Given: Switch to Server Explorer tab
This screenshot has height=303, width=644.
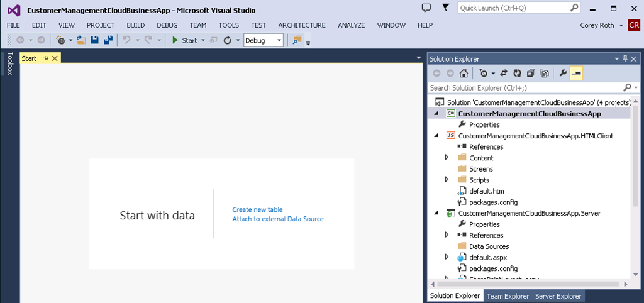Looking at the screenshot, I should (558, 296).
